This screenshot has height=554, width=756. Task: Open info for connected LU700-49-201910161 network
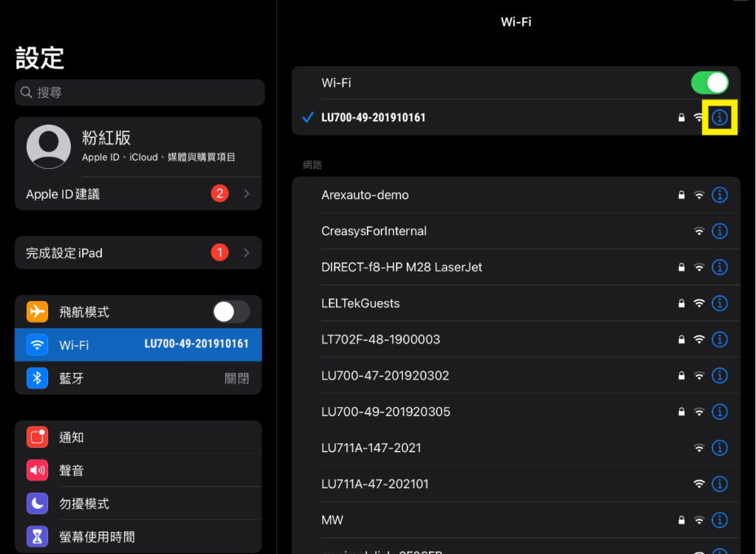[720, 117]
